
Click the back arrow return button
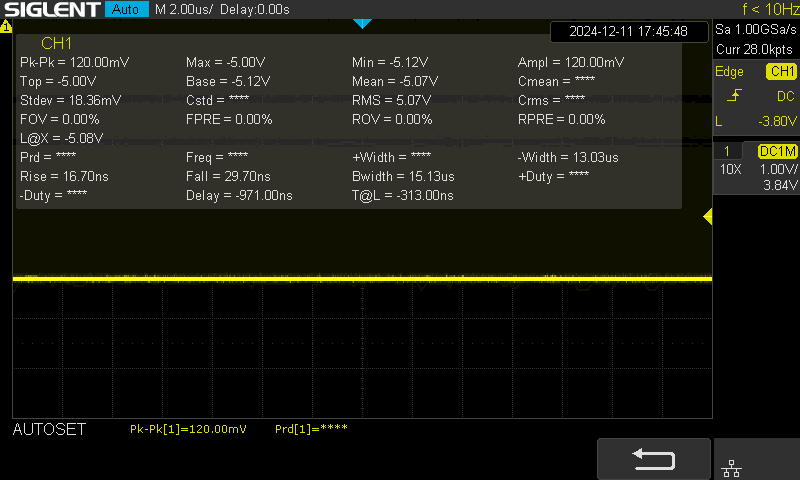point(654,458)
